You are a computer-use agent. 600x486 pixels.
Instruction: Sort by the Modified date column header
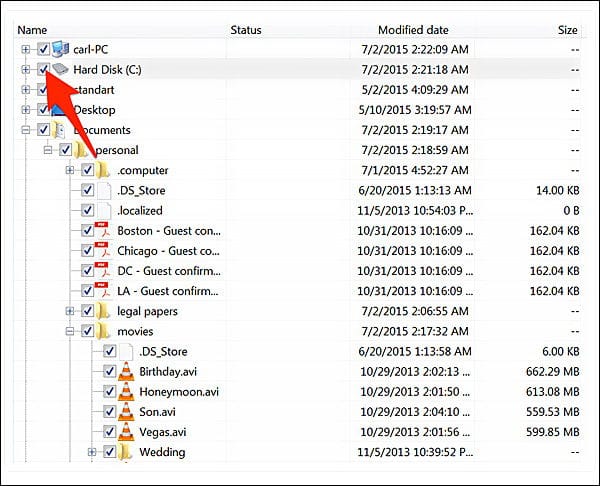pyautogui.click(x=413, y=30)
